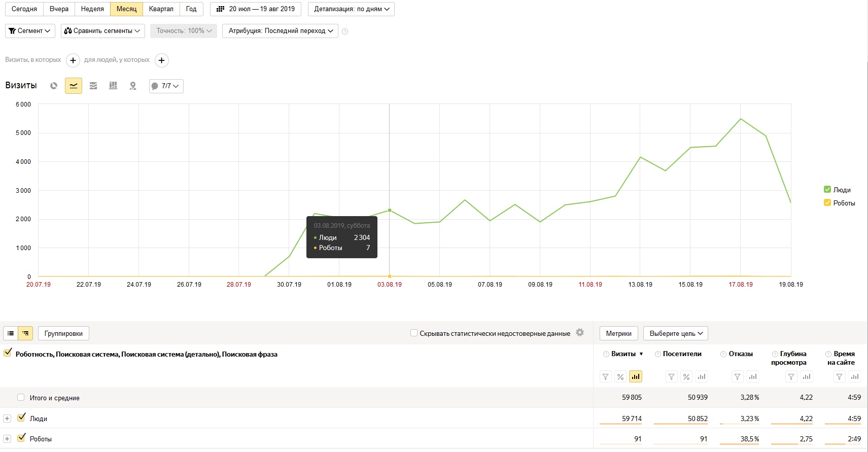Switch table to flat list view
This screenshot has height=452, width=868.
click(x=11, y=333)
